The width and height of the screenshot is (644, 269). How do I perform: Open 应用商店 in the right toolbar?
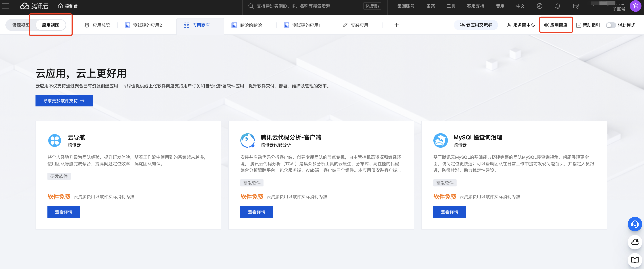click(555, 25)
